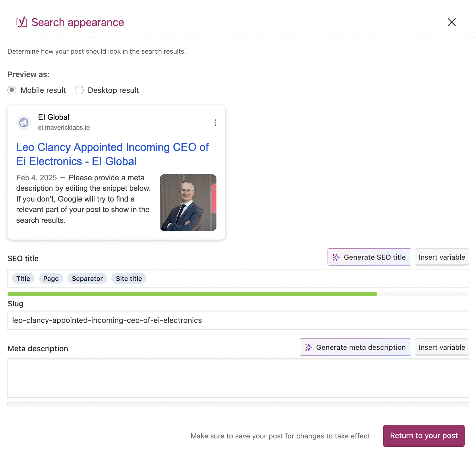Open Insert variable for SEO title
The width and height of the screenshot is (476, 460).
click(442, 257)
